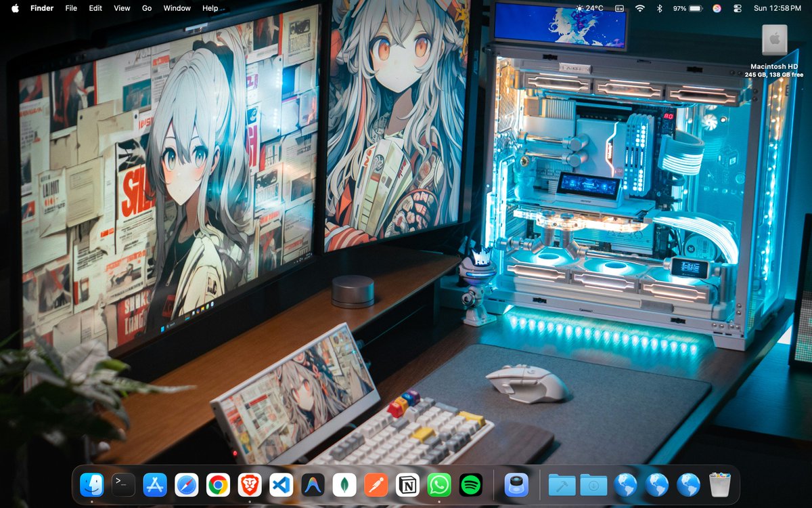Click the colorful Siri-style menu bar icon
The width and height of the screenshot is (812, 508).
point(717,8)
